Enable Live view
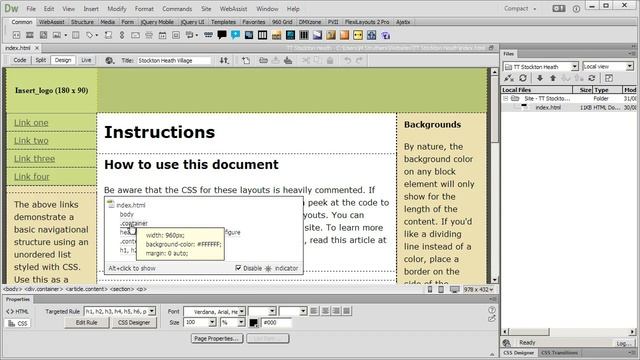This screenshot has height=360, width=640. point(86,60)
